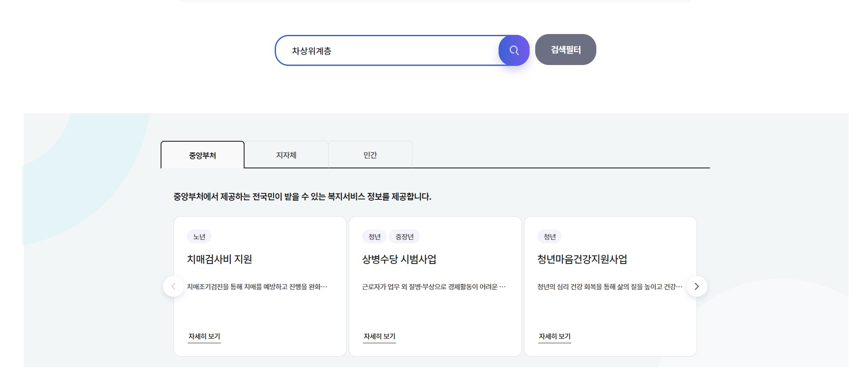Switch to the 지자체 tab

click(x=286, y=155)
